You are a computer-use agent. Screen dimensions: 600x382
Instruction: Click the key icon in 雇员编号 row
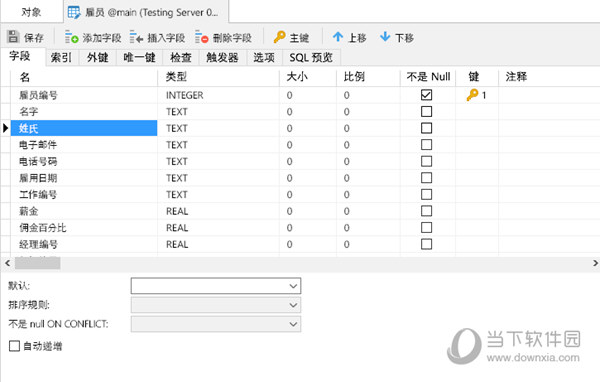tap(472, 95)
